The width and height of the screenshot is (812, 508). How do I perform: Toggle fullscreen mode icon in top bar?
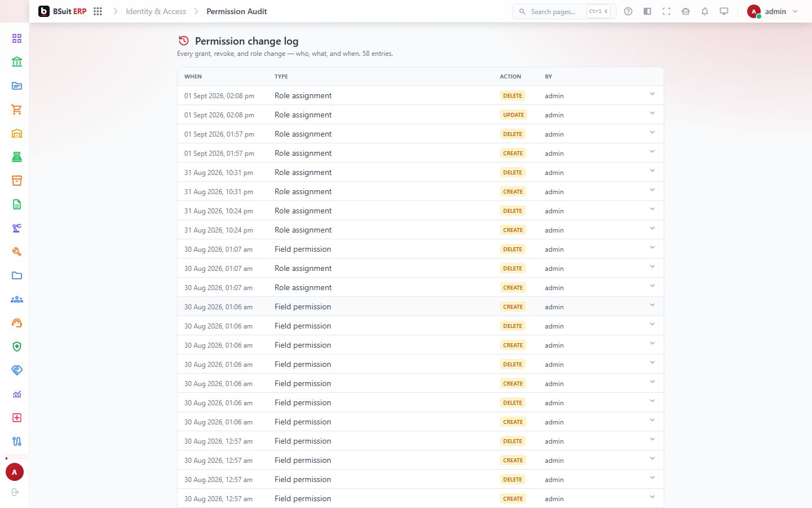point(667,11)
